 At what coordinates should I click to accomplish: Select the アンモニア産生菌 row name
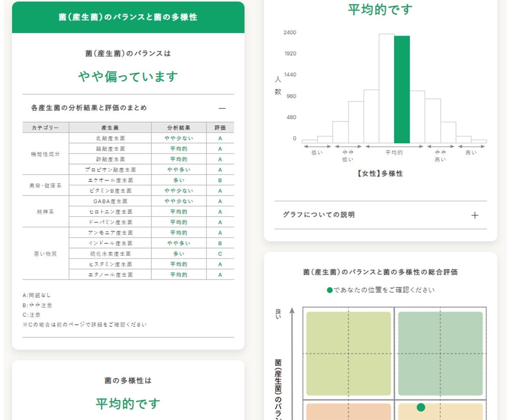coord(110,233)
